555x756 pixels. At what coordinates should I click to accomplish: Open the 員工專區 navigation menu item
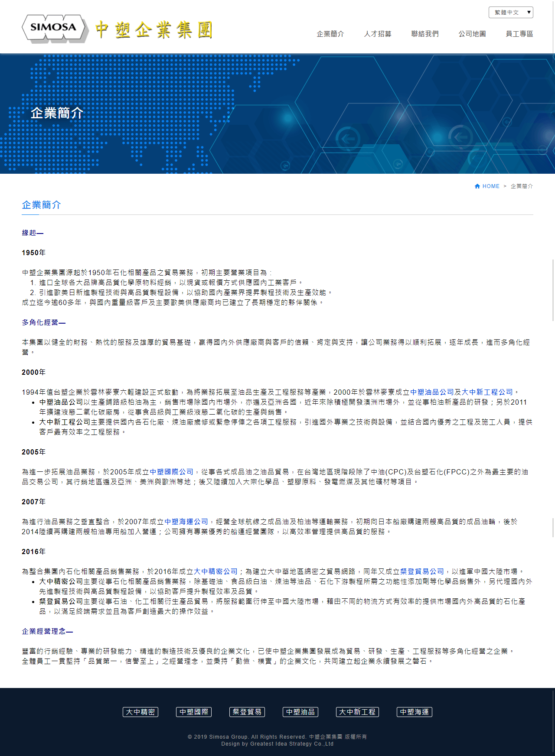click(519, 34)
